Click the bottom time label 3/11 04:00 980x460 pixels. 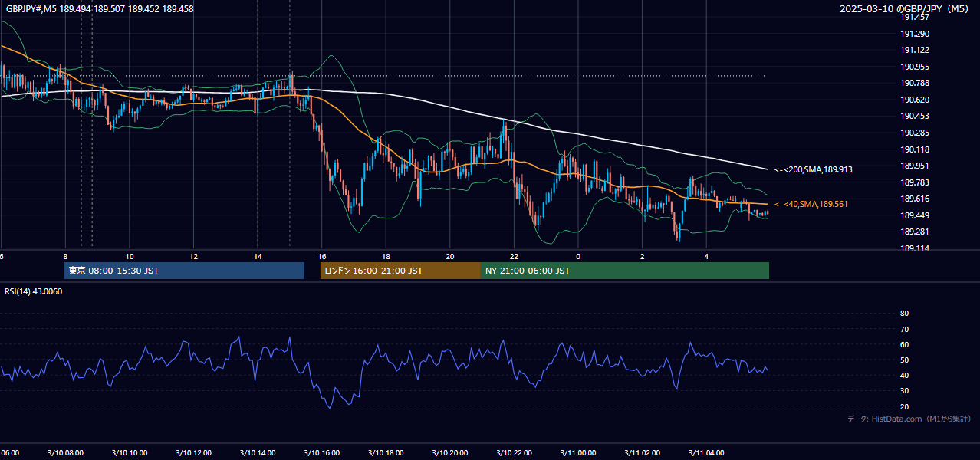[706, 453]
